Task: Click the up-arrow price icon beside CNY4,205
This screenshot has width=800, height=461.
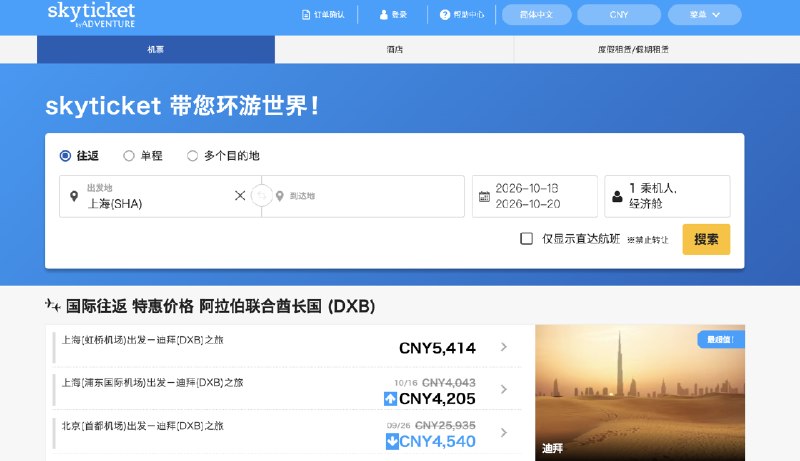Action: [x=390, y=399]
